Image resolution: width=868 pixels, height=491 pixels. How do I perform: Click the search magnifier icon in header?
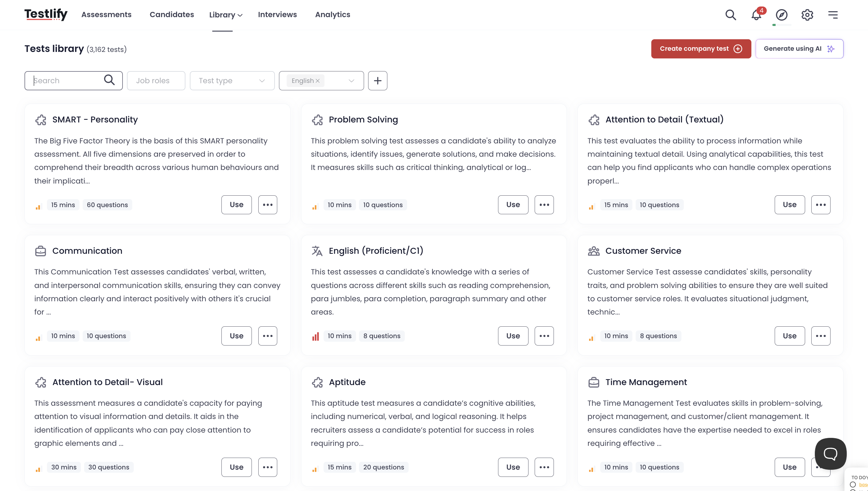click(730, 15)
